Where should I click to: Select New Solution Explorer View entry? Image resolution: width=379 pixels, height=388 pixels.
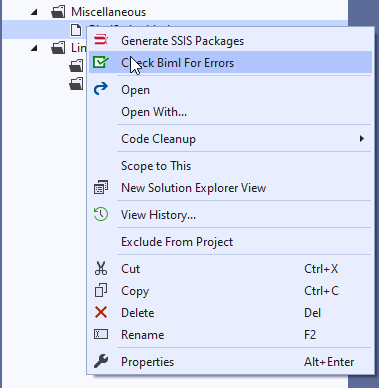tap(230, 188)
